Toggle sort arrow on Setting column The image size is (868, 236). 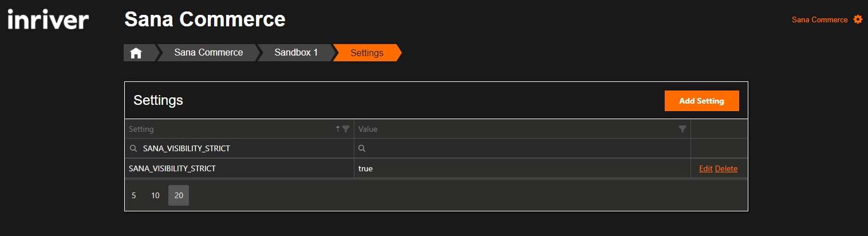click(338, 129)
